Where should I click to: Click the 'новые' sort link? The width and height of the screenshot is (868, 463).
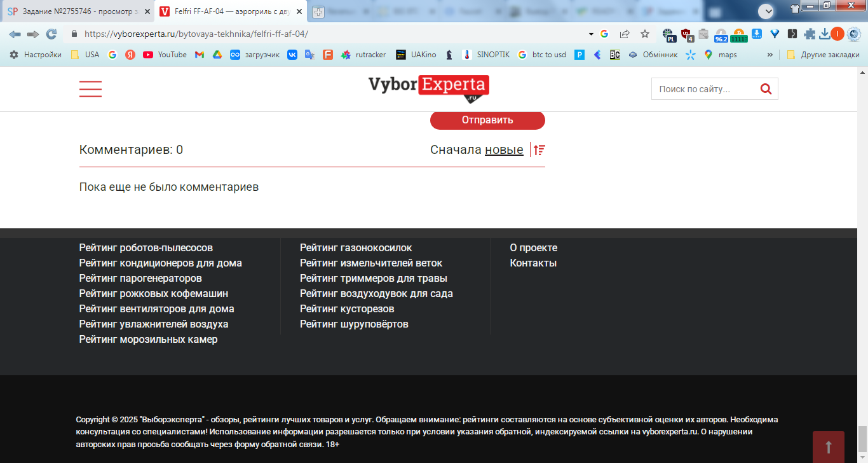pos(504,150)
